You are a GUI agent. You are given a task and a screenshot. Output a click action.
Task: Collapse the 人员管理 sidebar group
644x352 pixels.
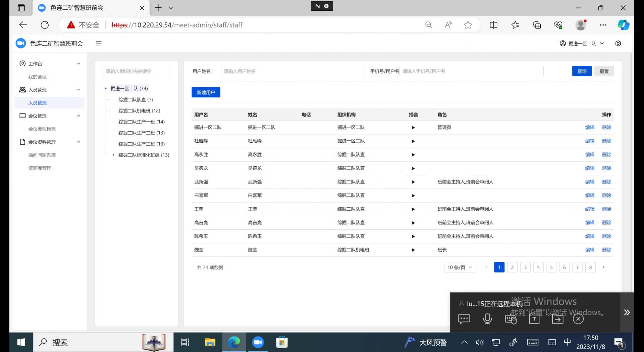coord(78,90)
